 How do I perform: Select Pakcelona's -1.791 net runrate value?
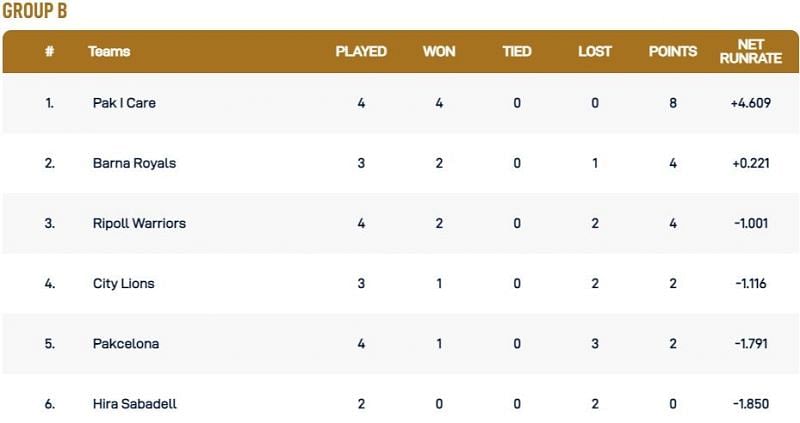coord(750,343)
